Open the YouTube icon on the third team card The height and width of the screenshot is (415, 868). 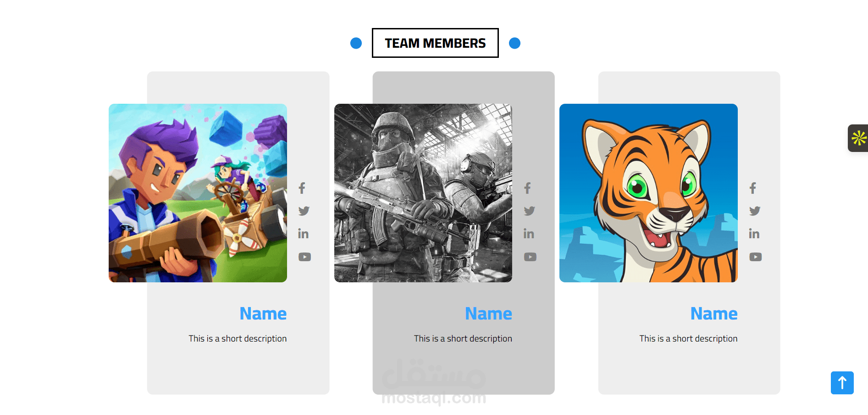click(755, 257)
